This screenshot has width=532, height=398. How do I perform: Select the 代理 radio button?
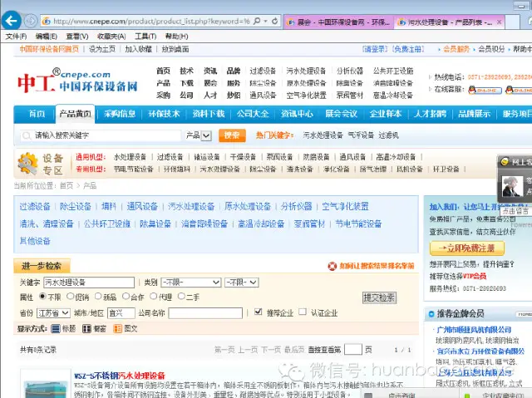point(153,297)
